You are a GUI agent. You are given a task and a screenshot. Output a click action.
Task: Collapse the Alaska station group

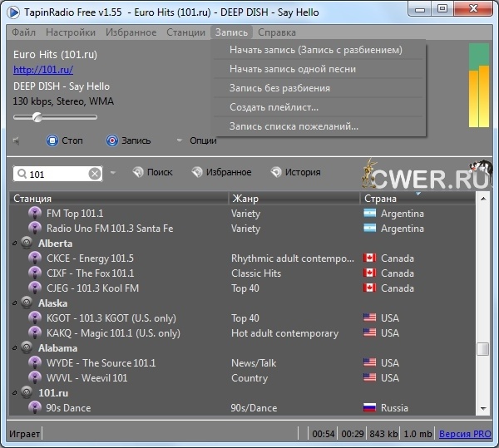tap(14, 303)
